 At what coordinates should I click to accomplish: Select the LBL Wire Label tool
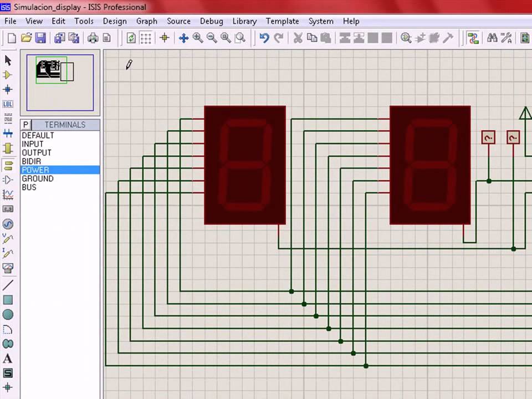point(8,104)
